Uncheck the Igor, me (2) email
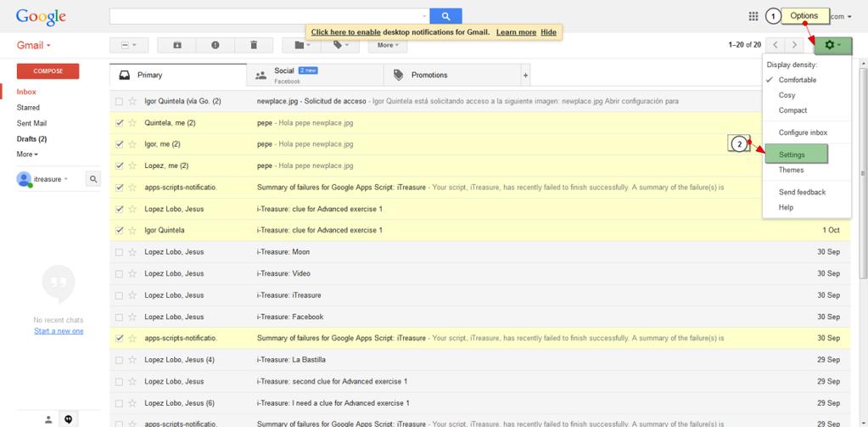The height and width of the screenshot is (427, 868). click(x=119, y=144)
